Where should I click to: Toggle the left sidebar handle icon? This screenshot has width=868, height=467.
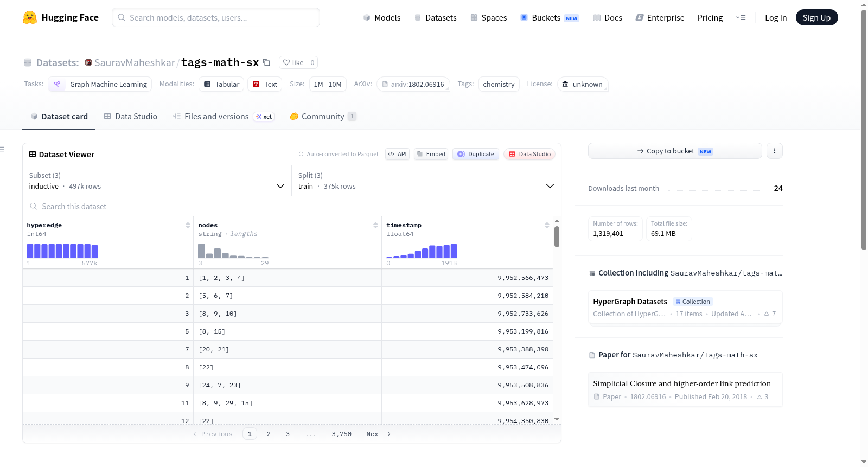point(2,149)
